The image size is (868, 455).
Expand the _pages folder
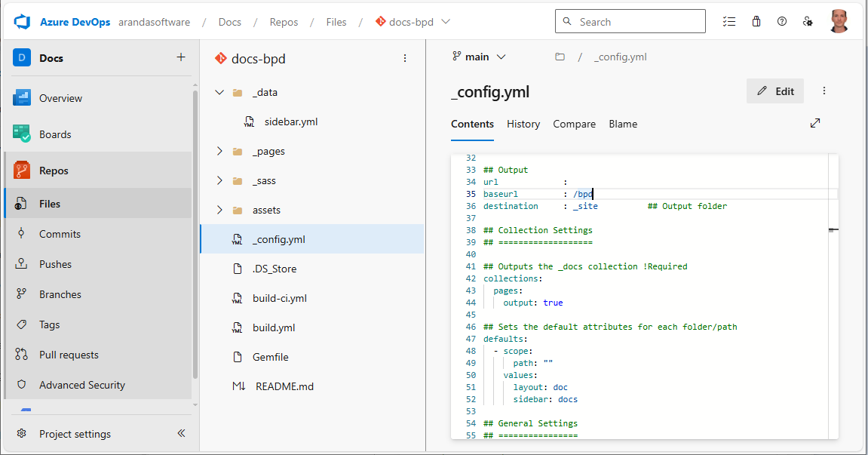pos(219,151)
